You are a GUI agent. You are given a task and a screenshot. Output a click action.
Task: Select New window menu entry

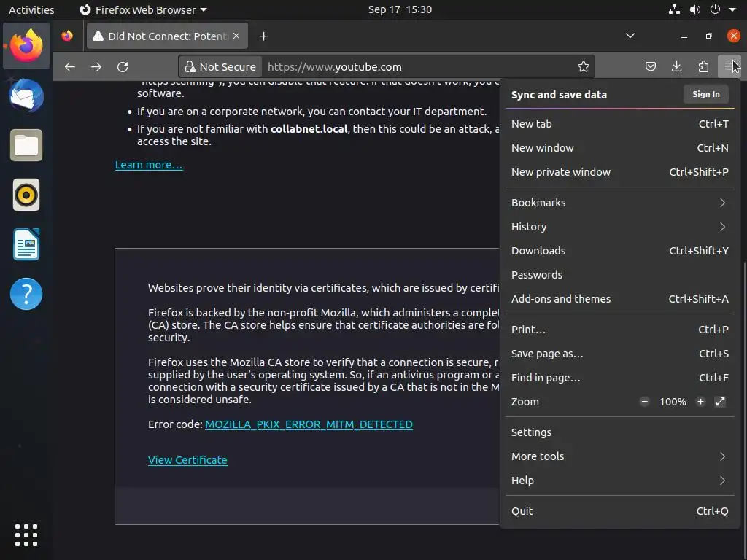pyautogui.click(x=620, y=148)
